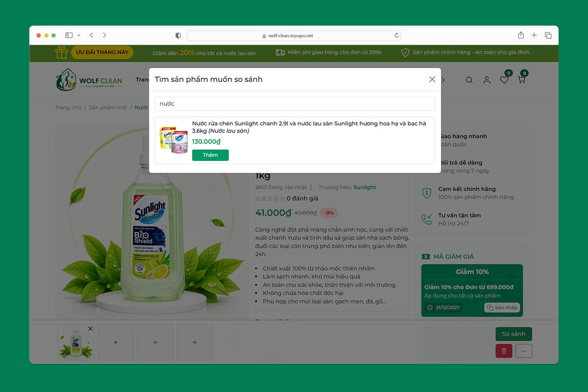Click the 'Giảm đến 20%' promo text
The width and height of the screenshot is (588, 392).
pos(205,53)
